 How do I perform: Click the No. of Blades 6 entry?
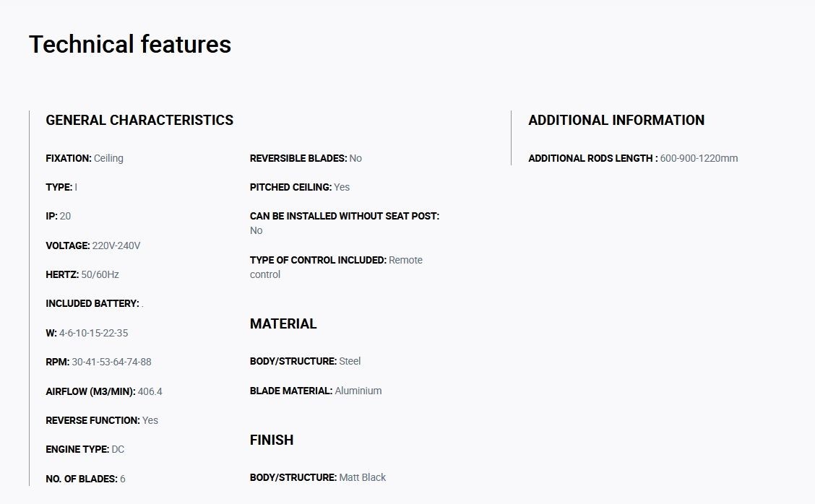[85, 479]
